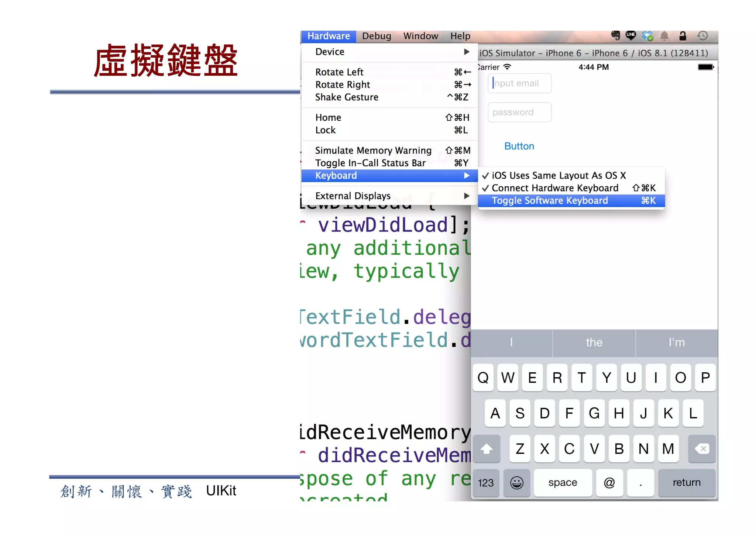Tap the return key
The height and width of the screenshot is (534, 756).
(x=687, y=483)
